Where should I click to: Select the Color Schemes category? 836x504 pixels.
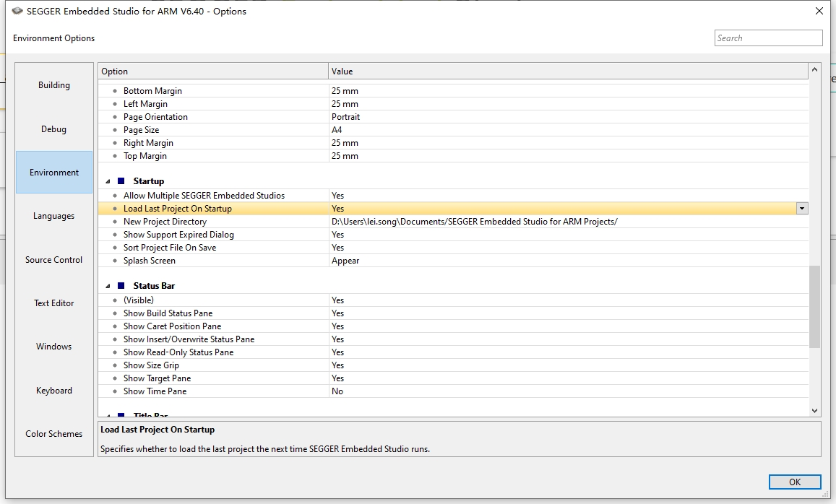pos(53,433)
